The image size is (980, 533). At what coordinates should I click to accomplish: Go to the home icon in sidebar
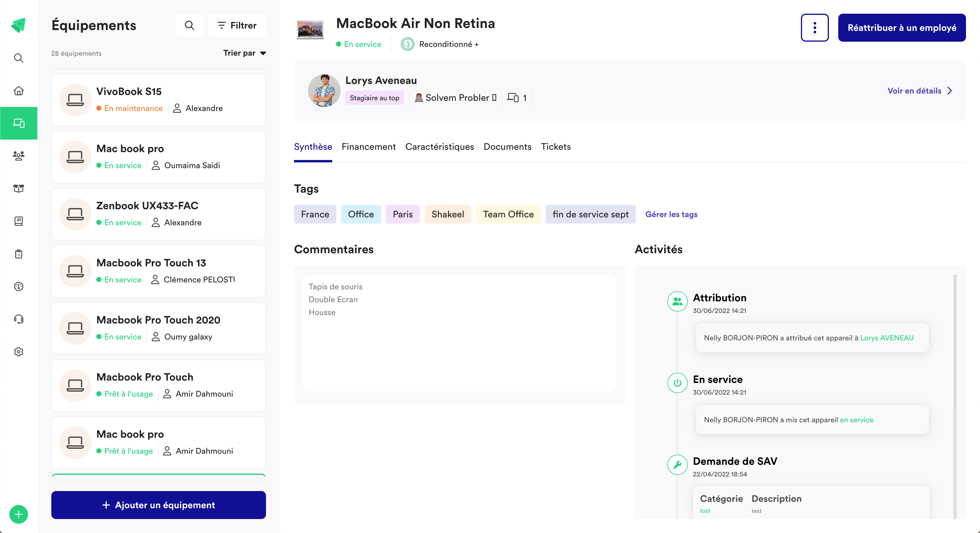pos(19,90)
